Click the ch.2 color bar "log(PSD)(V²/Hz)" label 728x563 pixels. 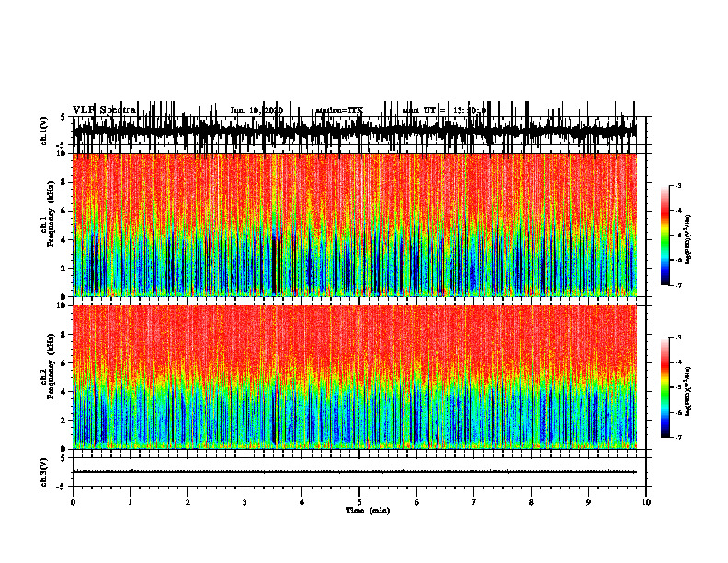tap(688, 391)
